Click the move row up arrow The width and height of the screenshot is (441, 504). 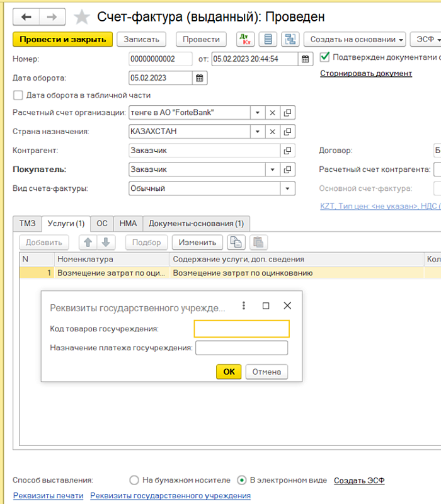point(89,243)
